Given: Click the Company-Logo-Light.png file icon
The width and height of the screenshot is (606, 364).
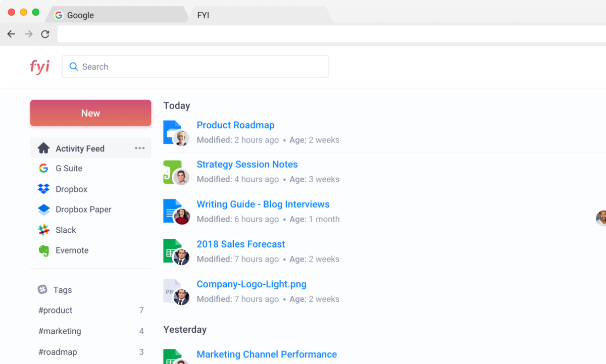Looking at the screenshot, I should click(172, 291).
